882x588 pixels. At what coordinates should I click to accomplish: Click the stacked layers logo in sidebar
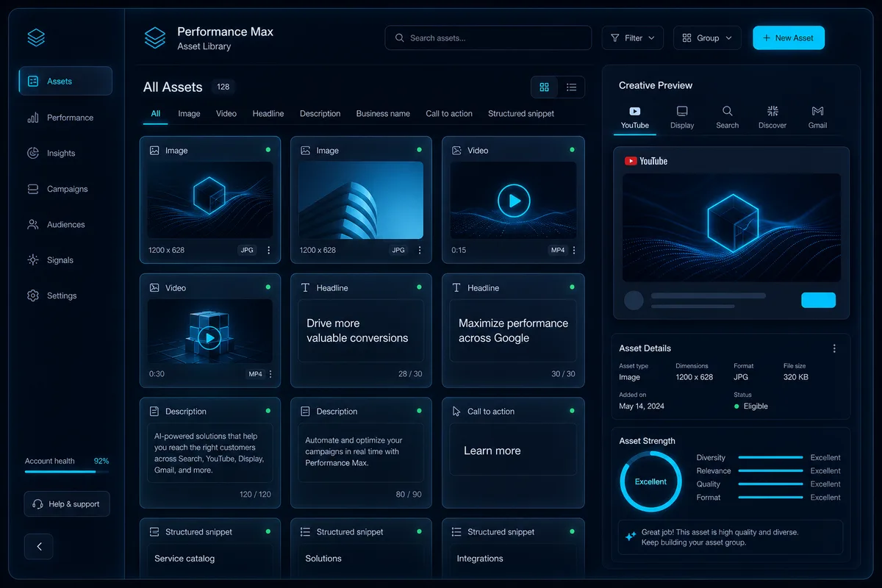(x=36, y=37)
